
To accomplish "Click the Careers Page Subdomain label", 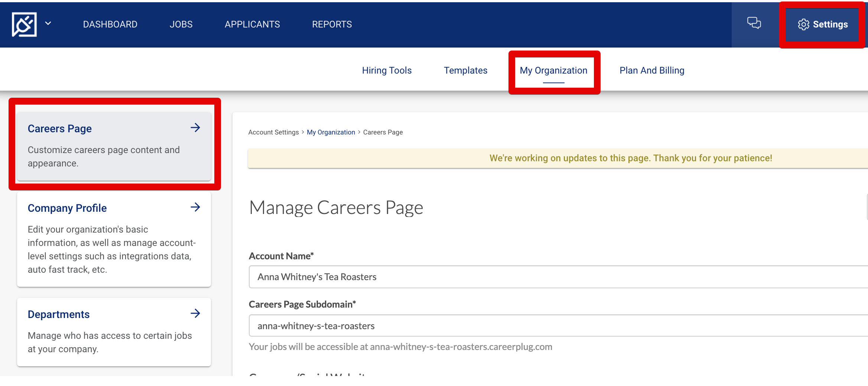I will (302, 305).
